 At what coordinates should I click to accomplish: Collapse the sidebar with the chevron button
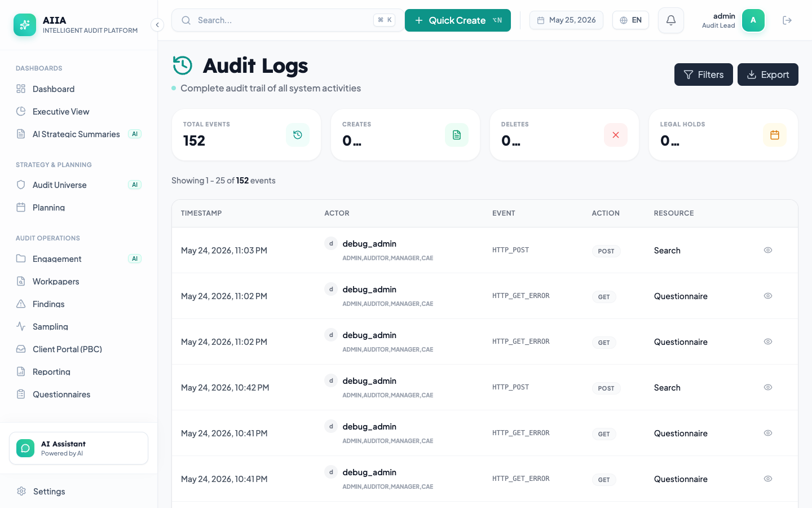(157, 25)
